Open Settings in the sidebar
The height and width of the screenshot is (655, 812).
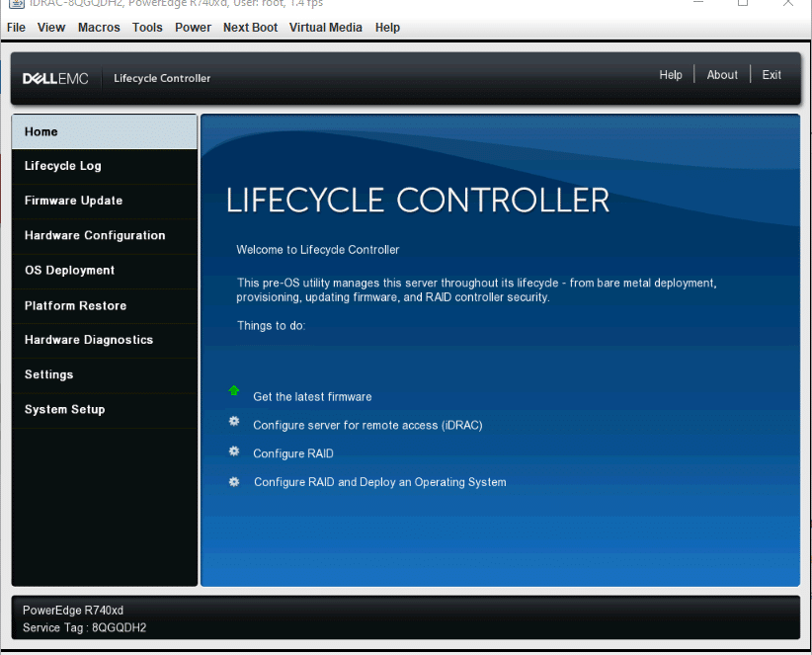pos(104,374)
